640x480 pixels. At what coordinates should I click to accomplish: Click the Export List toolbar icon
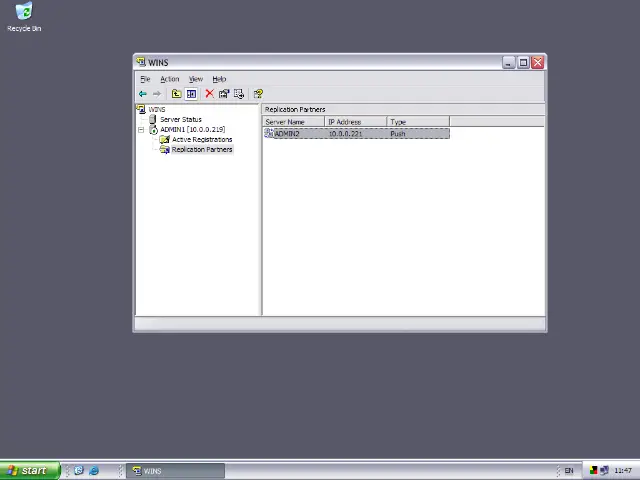pyautogui.click(x=238, y=94)
